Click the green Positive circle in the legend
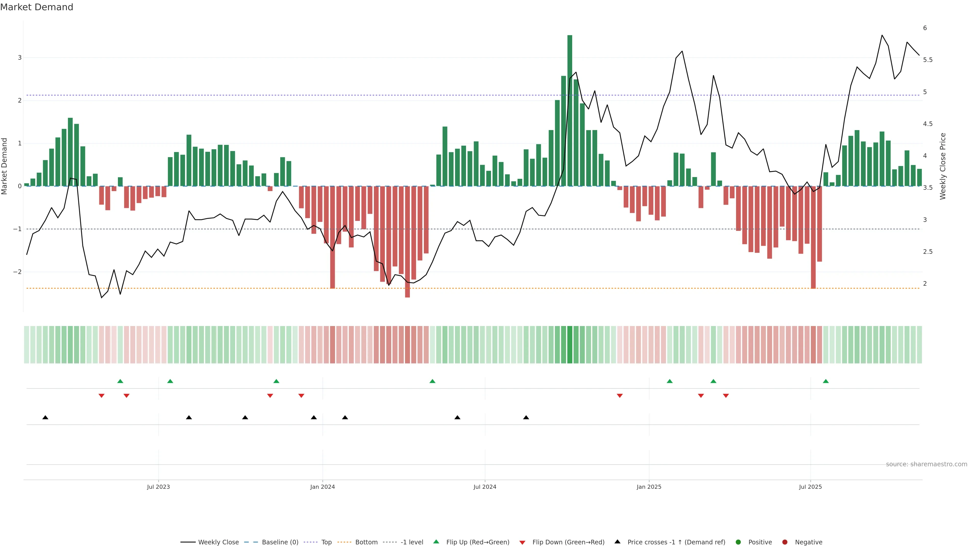The width and height of the screenshot is (980, 551). [x=738, y=542]
